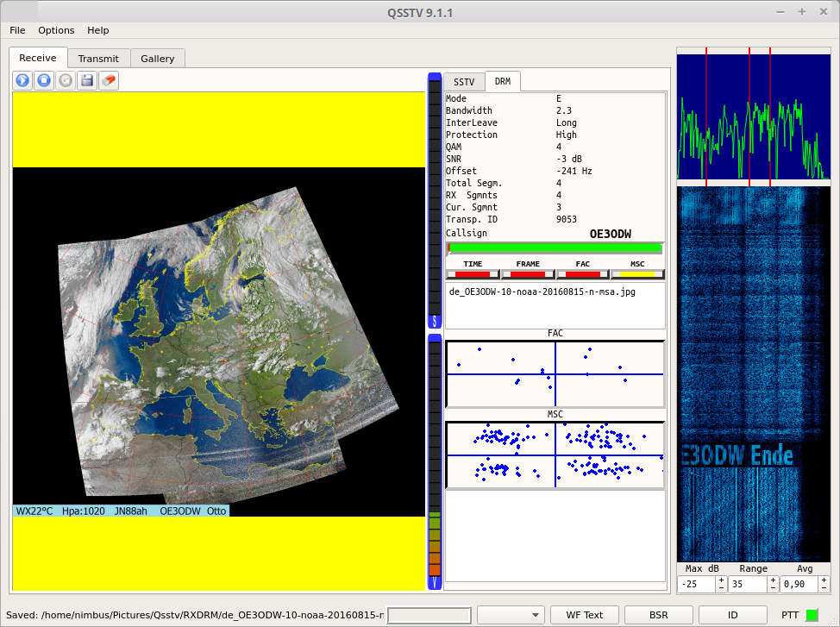This screenshot has width=840, height=627.
Task: Increase Max dB with its up stepper
Action: tap(722, 580)
